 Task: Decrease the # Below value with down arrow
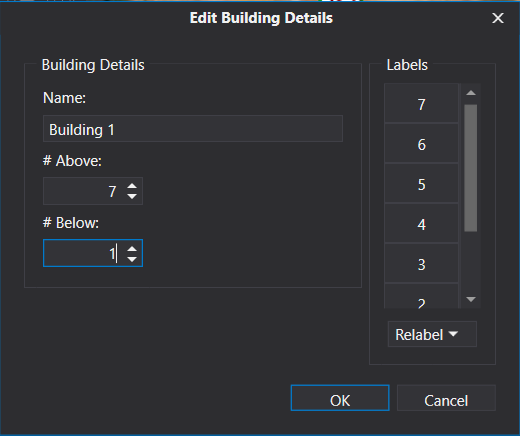click(x=132, y=259)
